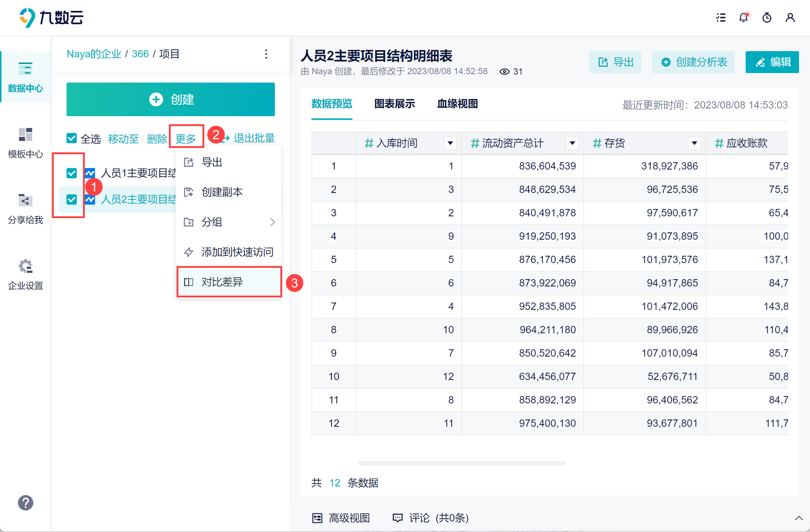This screenshot has width=810, height=532.
Task: Click the 创建分析表 button
Action: pyautogui.click(x=693, y=62)
